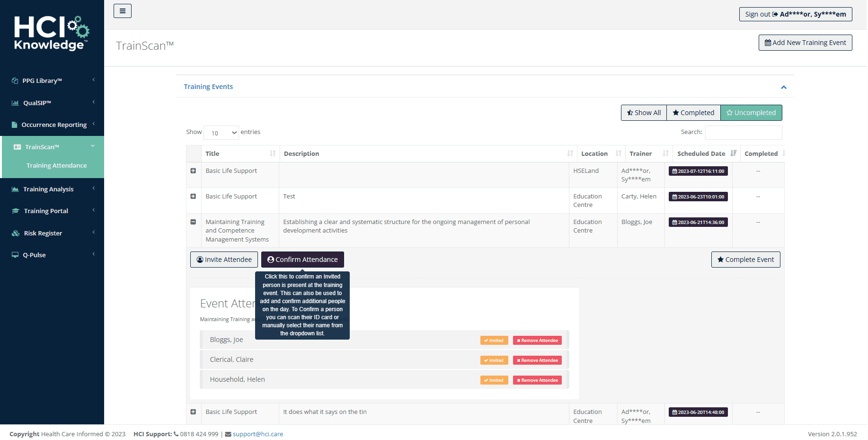Toggle the Completed events filter
The image size is (868, 440).
(x=693, y=113)
